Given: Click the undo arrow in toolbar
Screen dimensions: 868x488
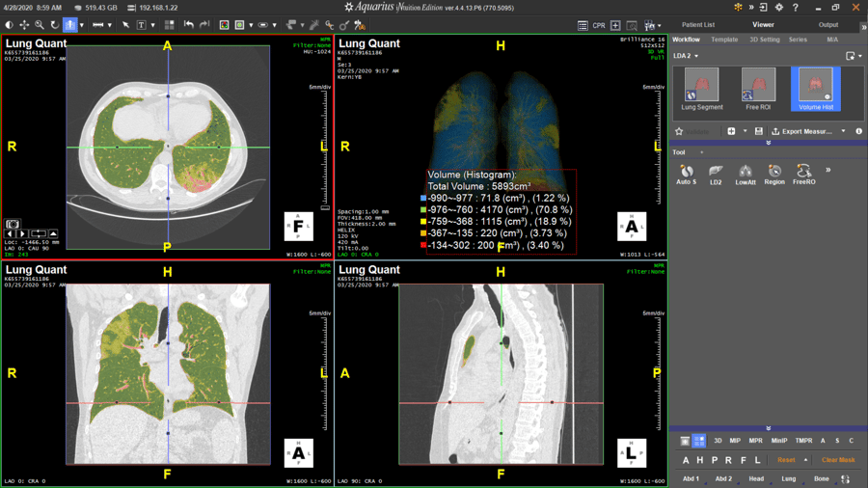Looking at the screenshot, I should coord(189,25).
